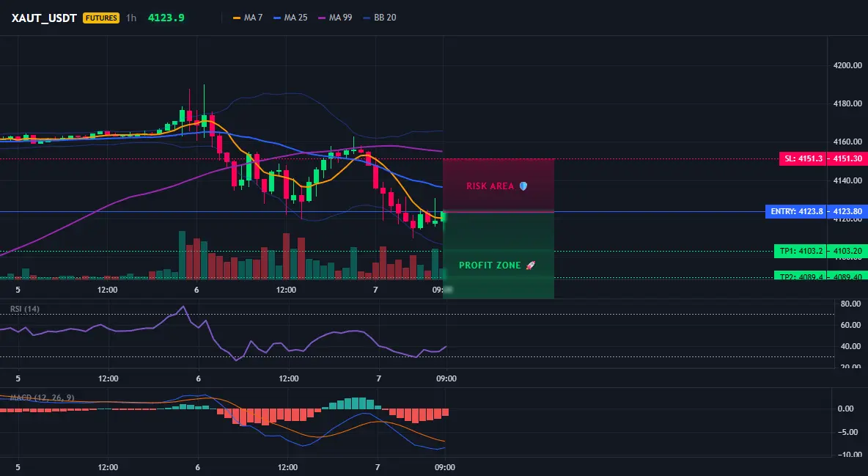Click the 4180.00 price axis label
Image resolution: width=868 pixels, height=476 pixels.
tap(847, 103)
